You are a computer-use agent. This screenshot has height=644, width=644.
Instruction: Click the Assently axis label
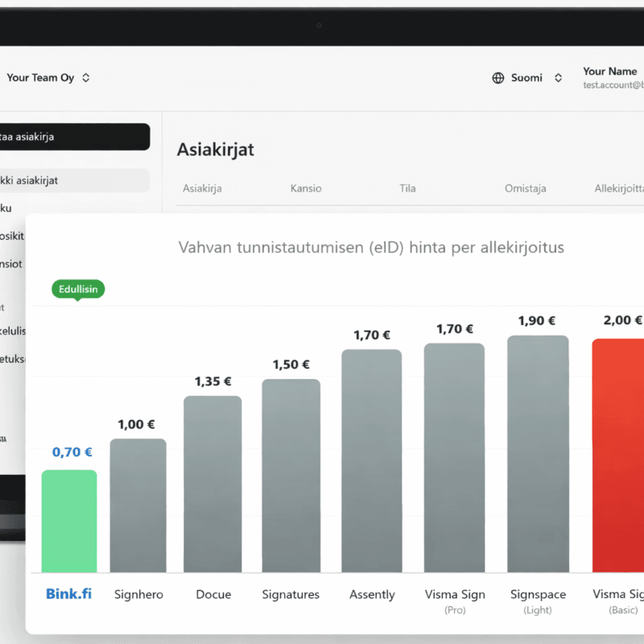[x=372, y=594]
